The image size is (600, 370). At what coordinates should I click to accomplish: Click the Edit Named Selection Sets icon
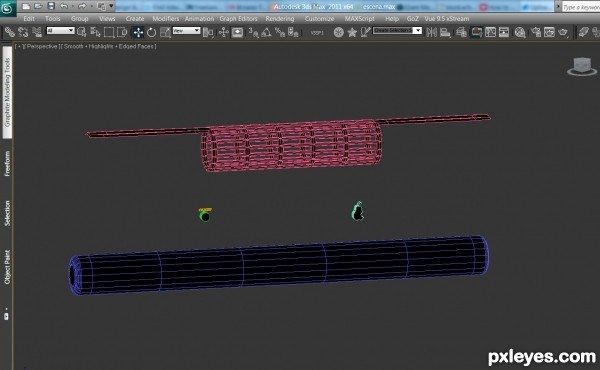pyautogui.click(x=365, y=33)
